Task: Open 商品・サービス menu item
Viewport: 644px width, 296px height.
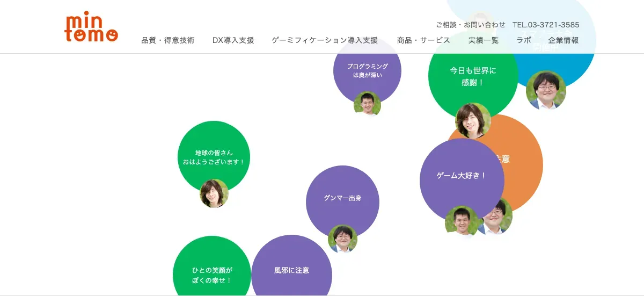Action: pyautogui.click(x=423, y=40)
